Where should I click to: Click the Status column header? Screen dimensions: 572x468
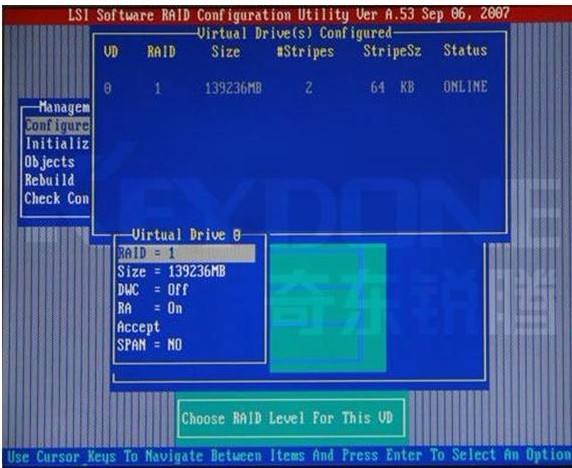pyautogui.click(x=465, y=50)
